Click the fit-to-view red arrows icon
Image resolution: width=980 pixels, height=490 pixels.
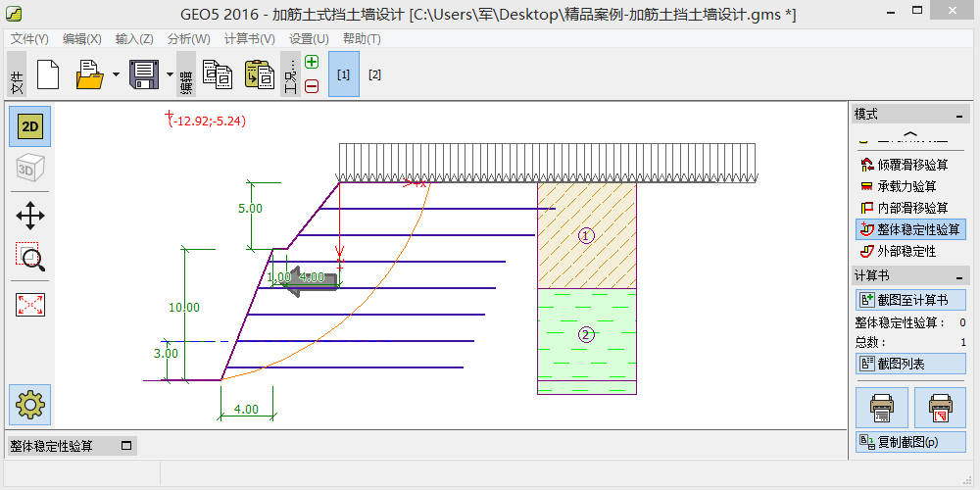click(x=30, y=305)
